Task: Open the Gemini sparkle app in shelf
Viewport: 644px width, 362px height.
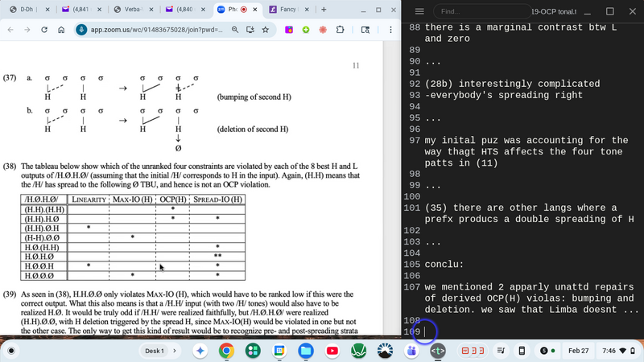Action: 200,351
